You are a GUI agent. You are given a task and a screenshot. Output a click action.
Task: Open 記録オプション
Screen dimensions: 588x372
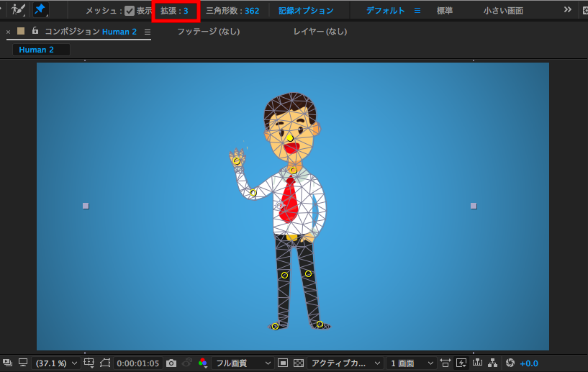click(x=306, y=11)
